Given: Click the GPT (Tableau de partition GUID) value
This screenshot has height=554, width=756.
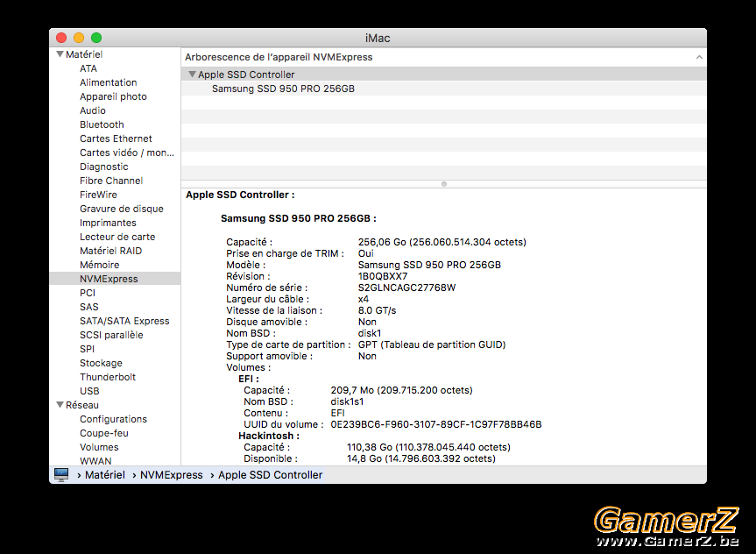Looking at the screenshot, I should pyautogui.click(x=432, y=344).
